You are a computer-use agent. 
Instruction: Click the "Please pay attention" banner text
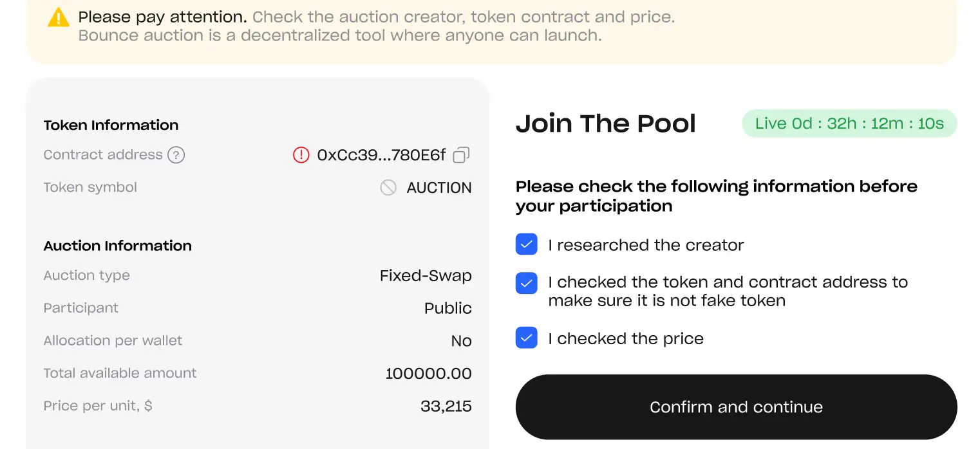point(162,17)
